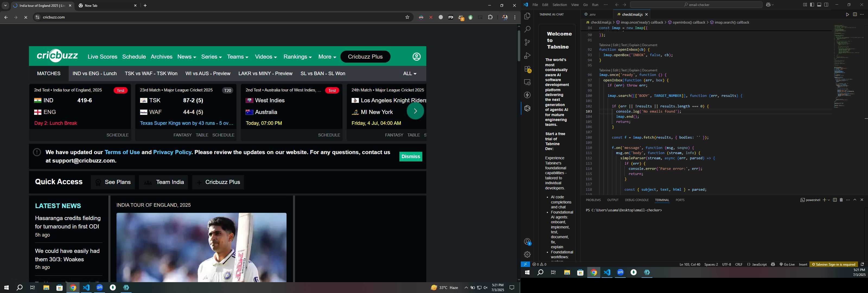The image size is (868, 293).
Task: Open Chrome tab search dropdown
Action: [5, 6]
